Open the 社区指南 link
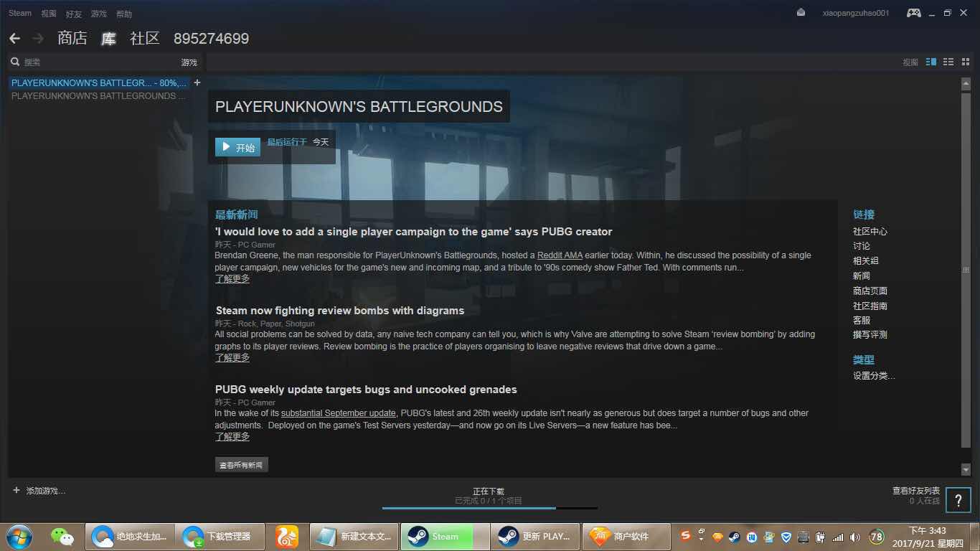The image size is (980, 551). pos(870,306)
